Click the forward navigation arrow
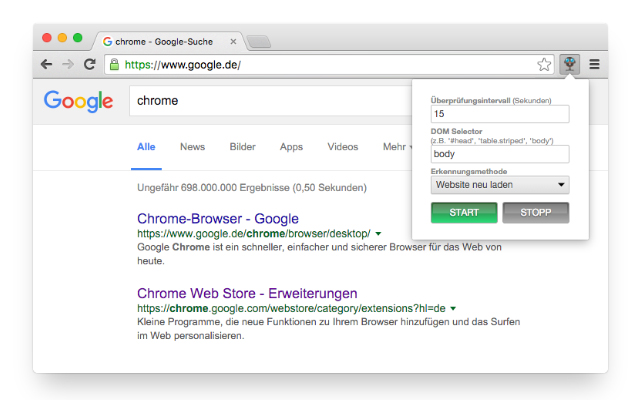Image resolution: width=640 pixels, height=400 pixels. (68, 64)
